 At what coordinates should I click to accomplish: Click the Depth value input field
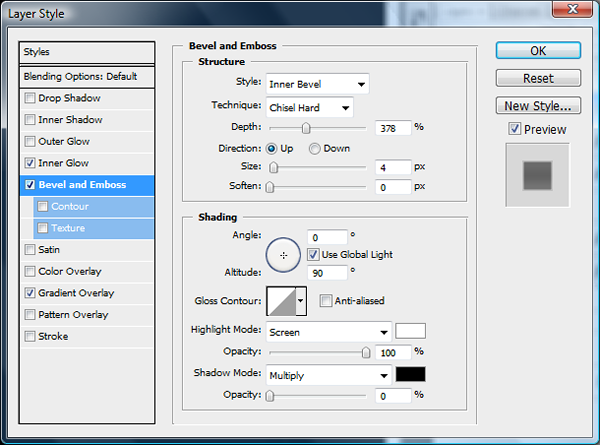pyautogui.click(x=393, y=128)
